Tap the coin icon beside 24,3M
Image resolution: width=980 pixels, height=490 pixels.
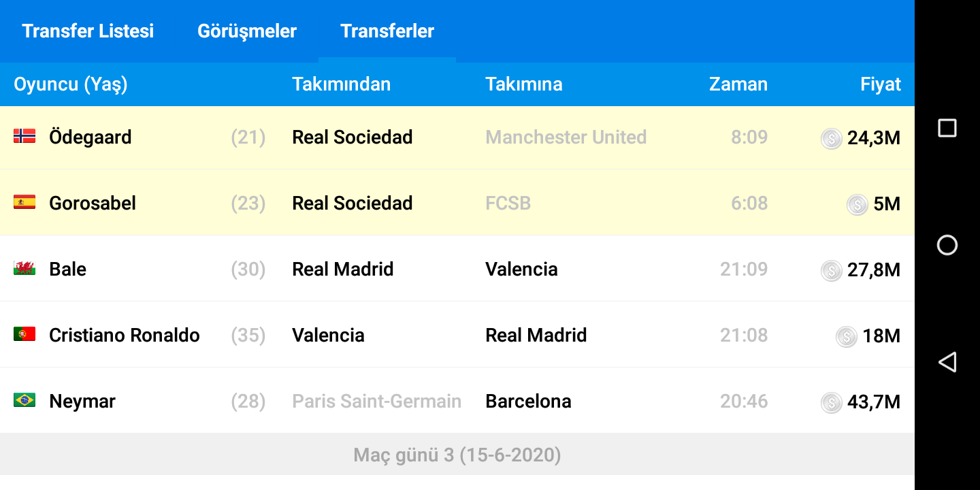831,138
